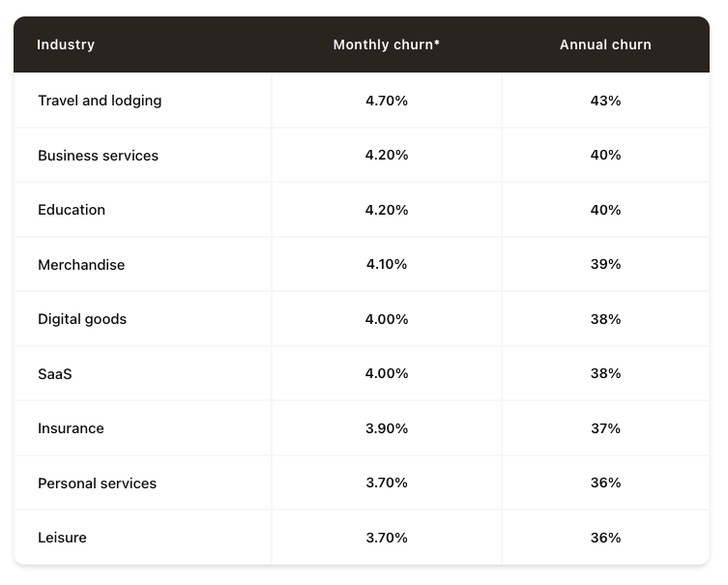Select SaaS row's 4.00% monthly churn
Screen dimensions: 728x585
click(387, 374)
